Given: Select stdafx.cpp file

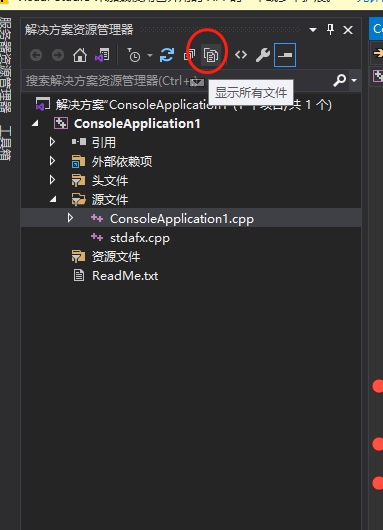Looking at the screenshot, I should (140, 238).
